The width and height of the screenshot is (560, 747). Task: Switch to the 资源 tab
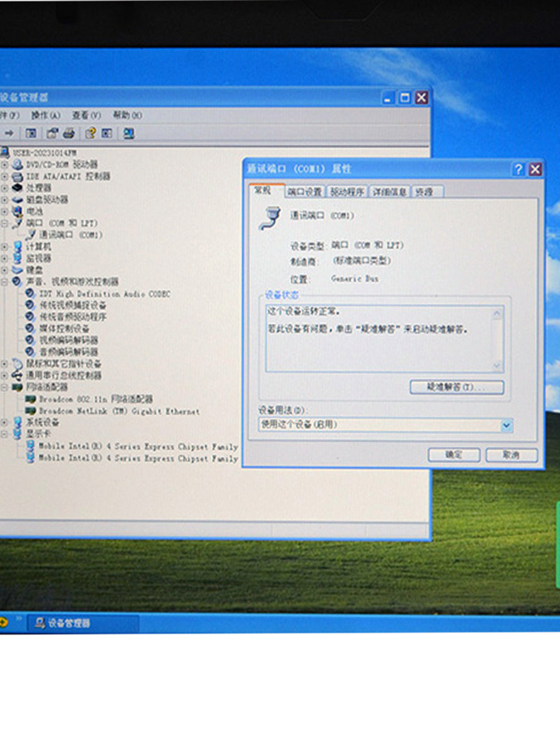(427, 192)
